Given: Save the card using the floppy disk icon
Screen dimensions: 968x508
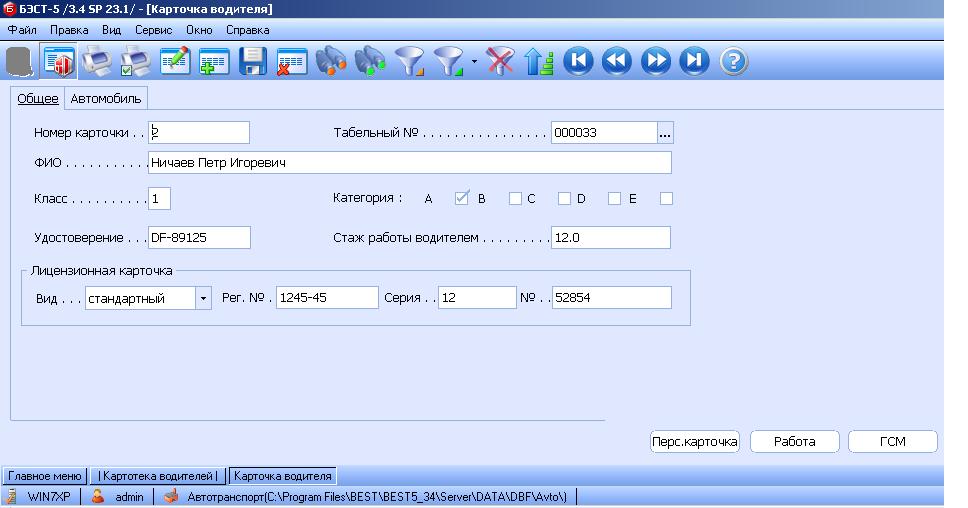Looking at the screenshot, I should coord(253,62).
